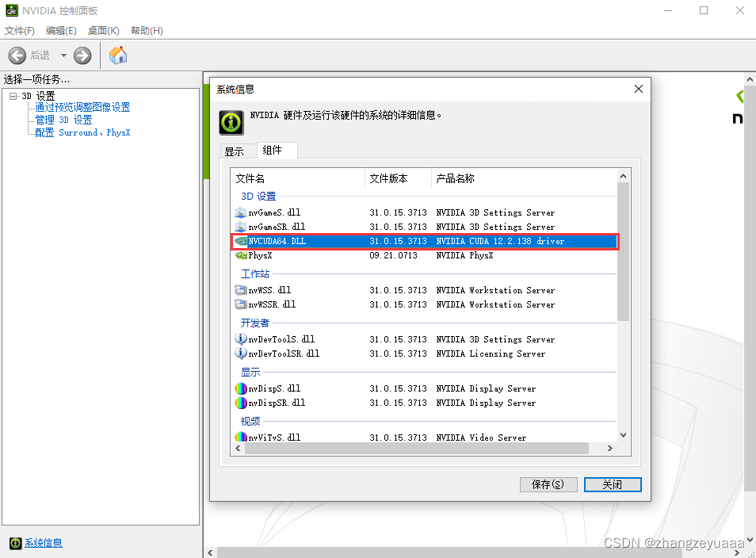The image size is (756, 558).
Task: Click the 3D 设置 group header in list
Action: 258,197
